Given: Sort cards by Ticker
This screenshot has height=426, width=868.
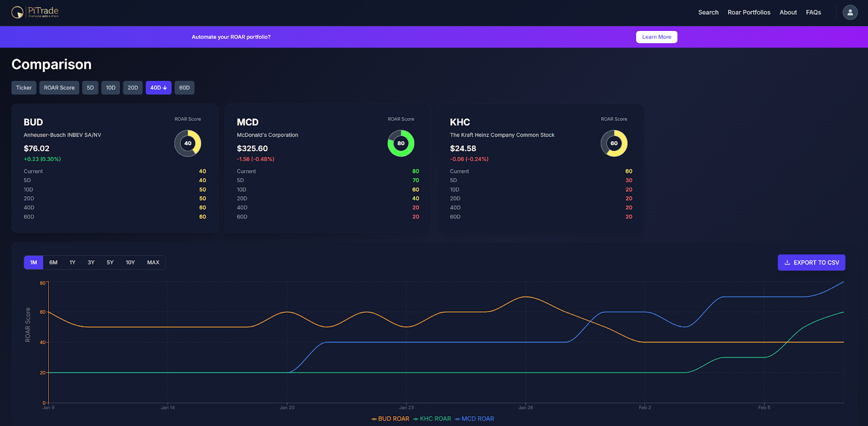Looking at the screenshot, I should (24, 88).
